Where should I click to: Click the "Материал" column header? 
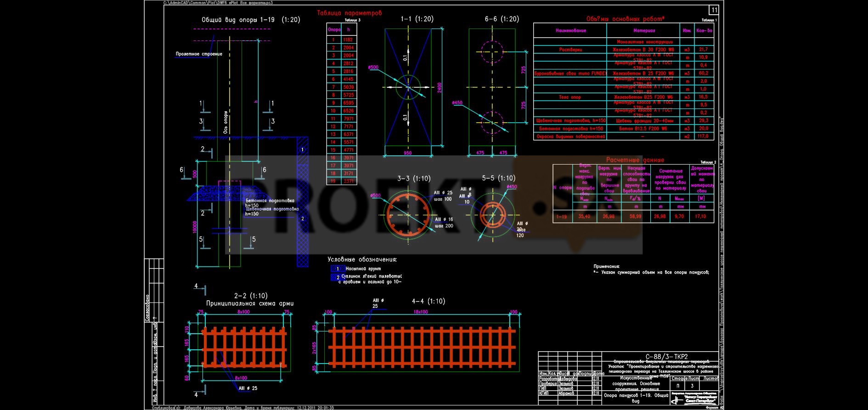(x=644, y=31)
